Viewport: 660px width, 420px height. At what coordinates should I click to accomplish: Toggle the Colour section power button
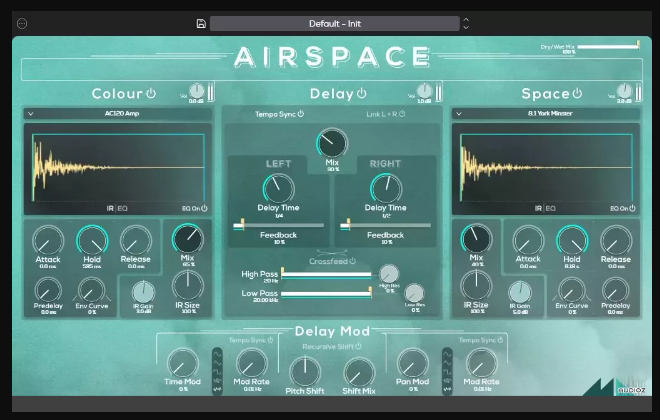pos(151,93)
